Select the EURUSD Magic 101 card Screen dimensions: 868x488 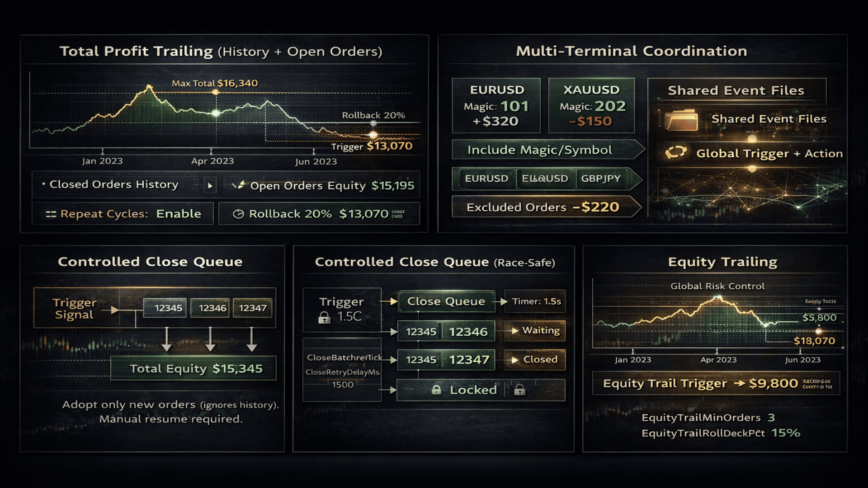(x=496, y=106)
